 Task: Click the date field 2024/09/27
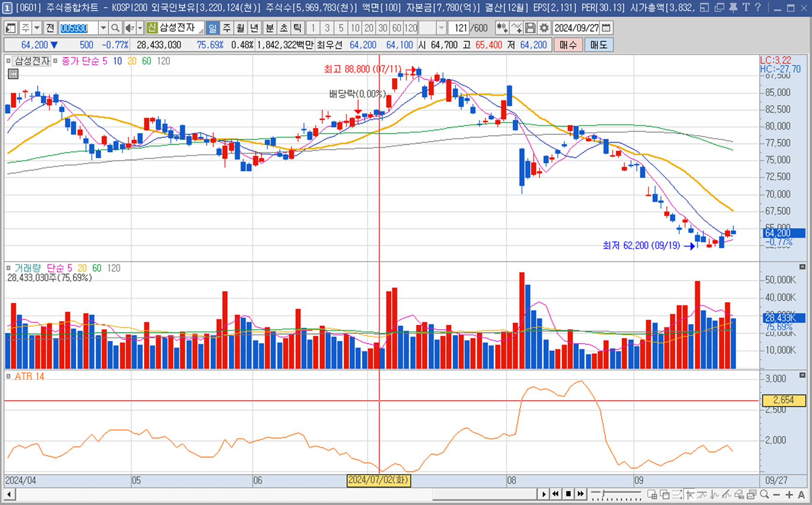[576, 28]
